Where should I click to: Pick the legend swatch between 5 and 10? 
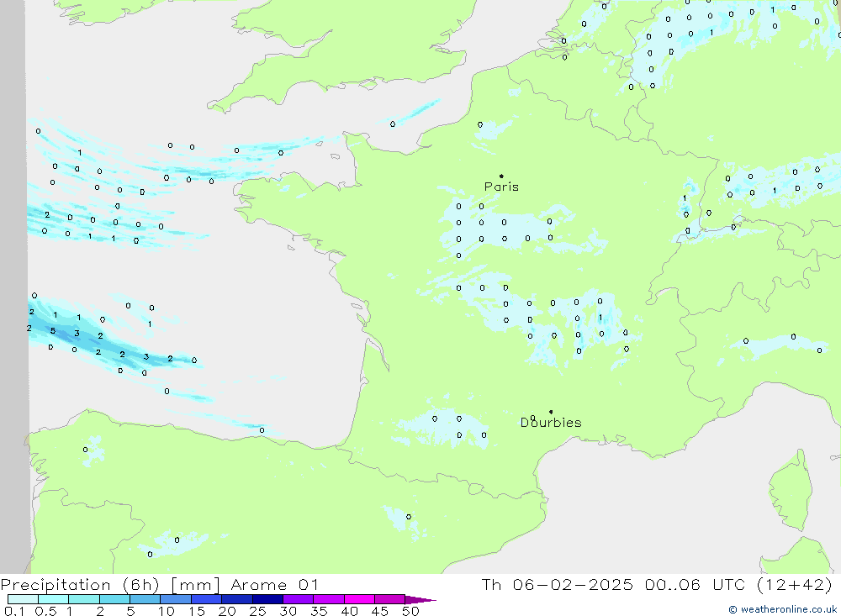click(x=145, y=599)
